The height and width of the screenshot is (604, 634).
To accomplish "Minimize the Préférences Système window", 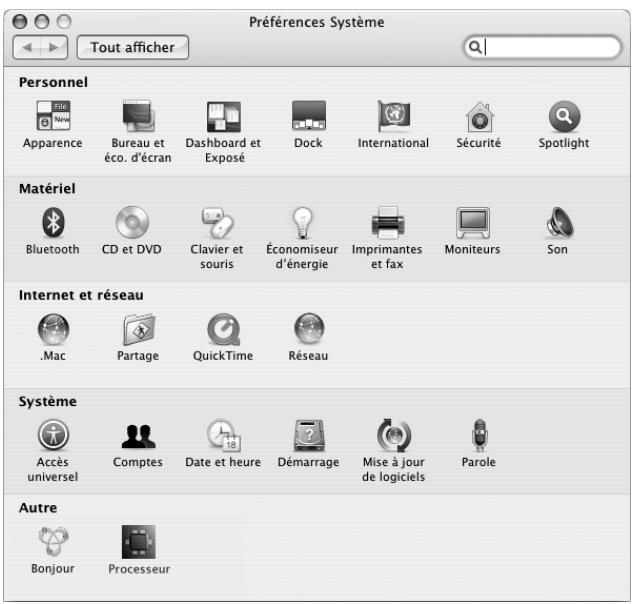I will tap(42, 21).
